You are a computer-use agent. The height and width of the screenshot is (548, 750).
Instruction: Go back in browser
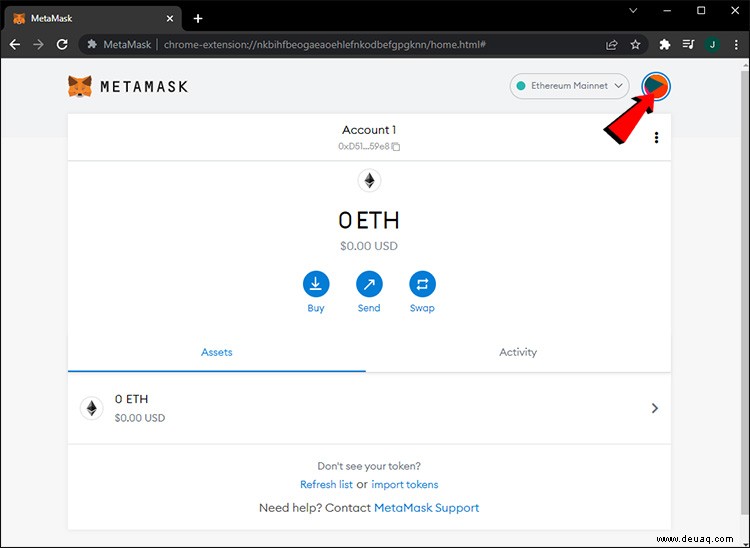[x=15, y=44]
